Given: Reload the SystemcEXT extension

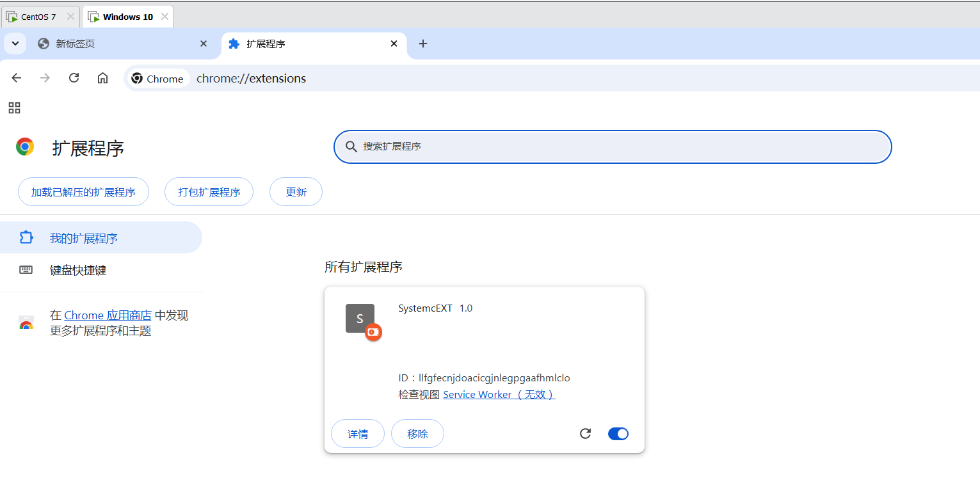Looking at the screenshot, I should (585, 434).
